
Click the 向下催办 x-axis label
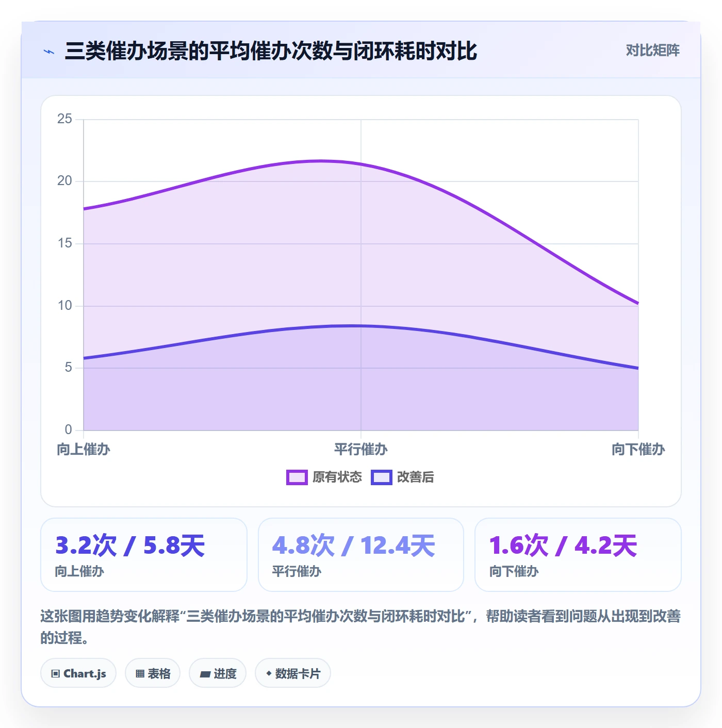pyautogui.click(x=638, y=450)
